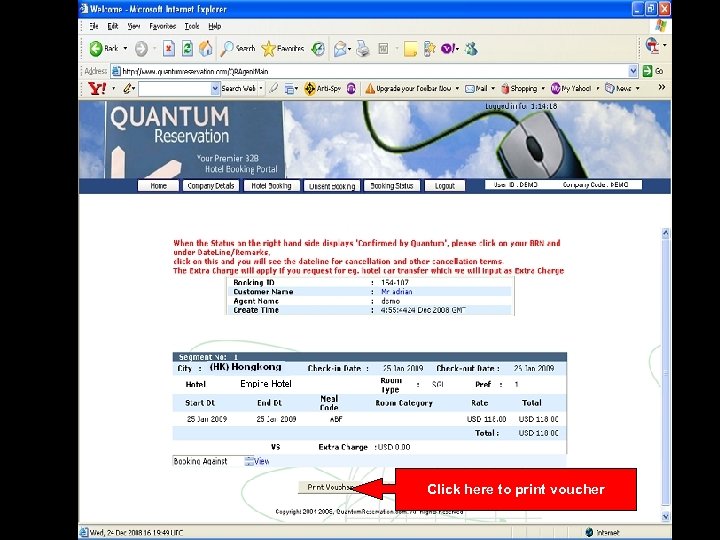720x540 pixels.
Task: Open Yahoo Shopping shortcut
Action: tap(519, 88)
